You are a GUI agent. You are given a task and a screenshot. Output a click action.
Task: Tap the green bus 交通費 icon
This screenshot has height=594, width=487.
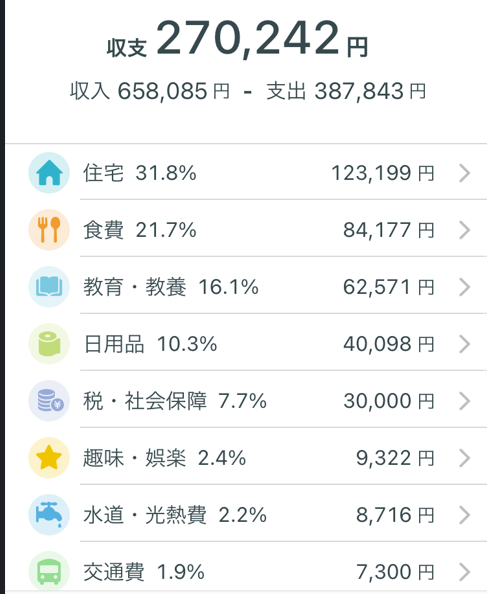click(49, 572)
